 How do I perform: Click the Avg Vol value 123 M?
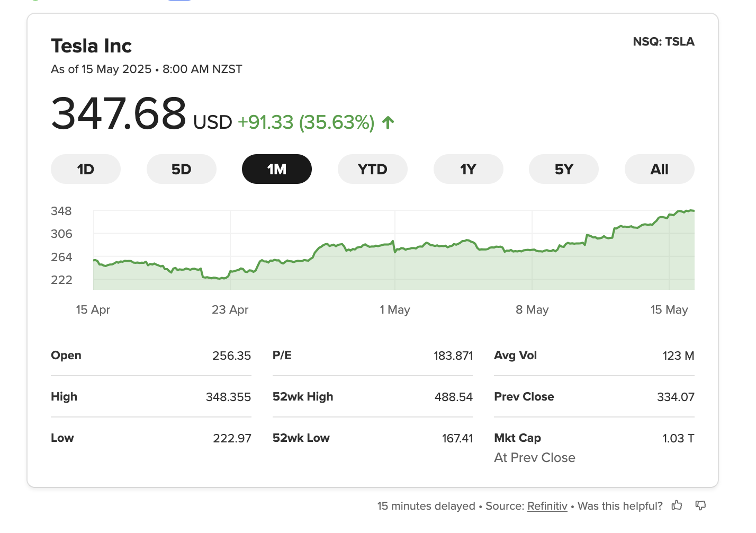click(x=678, y=356)
